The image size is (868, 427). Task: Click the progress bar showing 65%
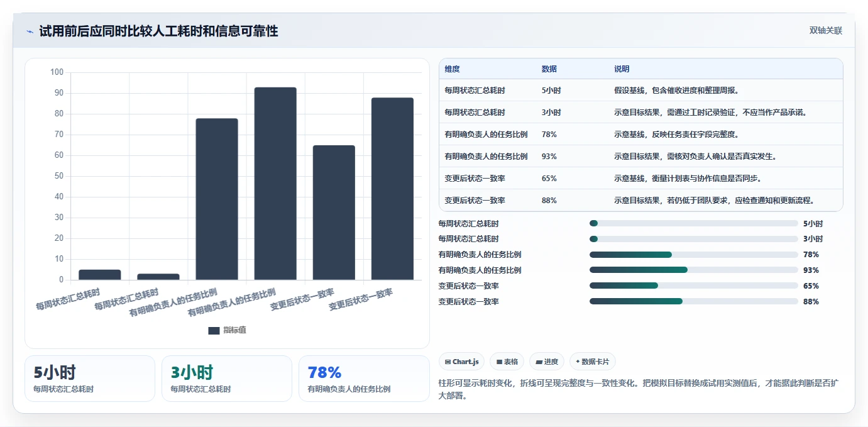pos(693,286)
